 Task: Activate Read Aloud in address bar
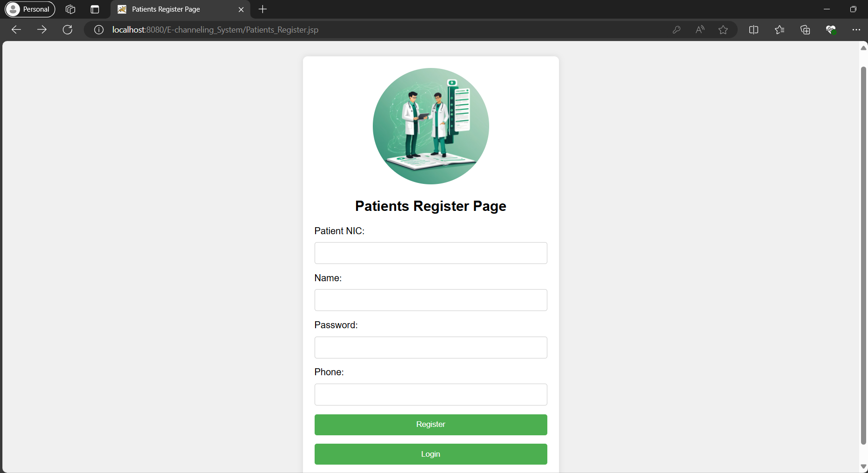[700, 30]
